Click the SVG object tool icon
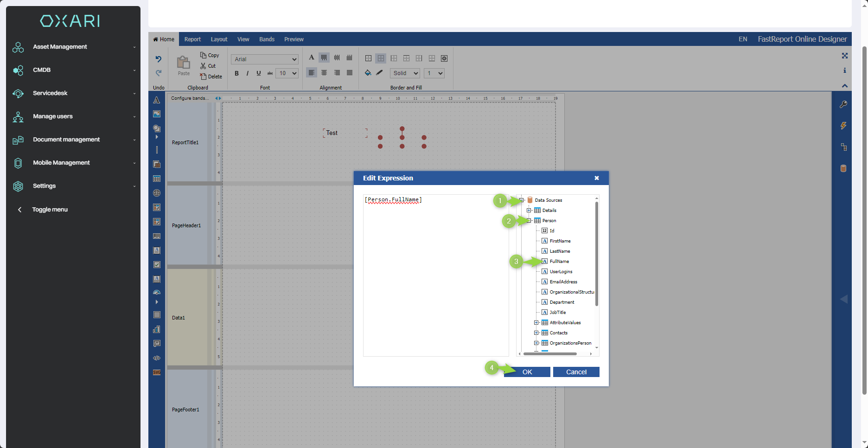 [157, 372]
